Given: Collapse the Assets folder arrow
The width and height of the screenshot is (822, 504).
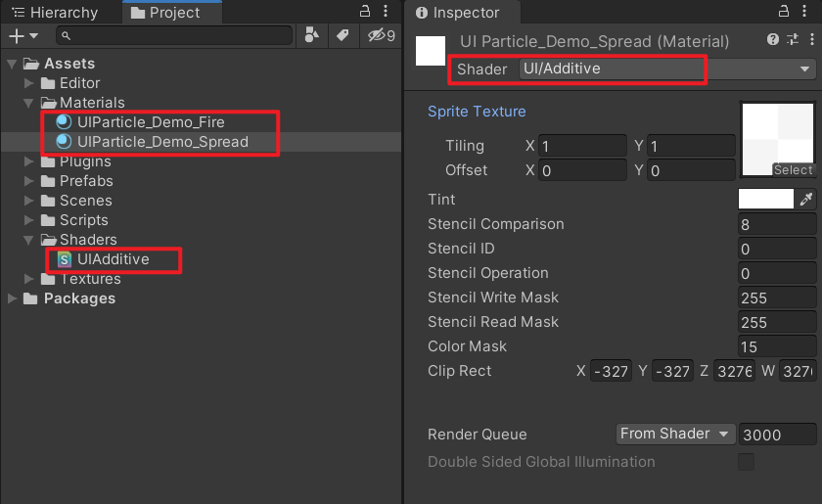Looking at the screenshot, I should tap(12, 64).
